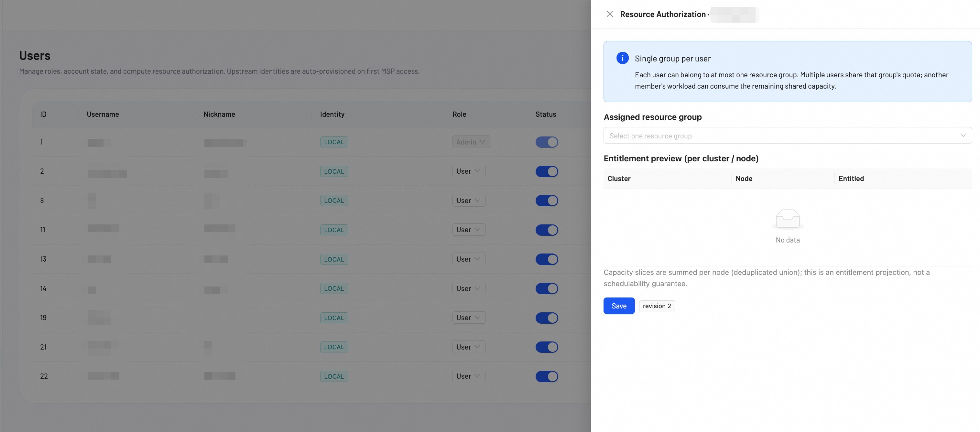Open role dropdown for user ID 11
The width and height of the screenshot is (980, 432).
[469, 230]
